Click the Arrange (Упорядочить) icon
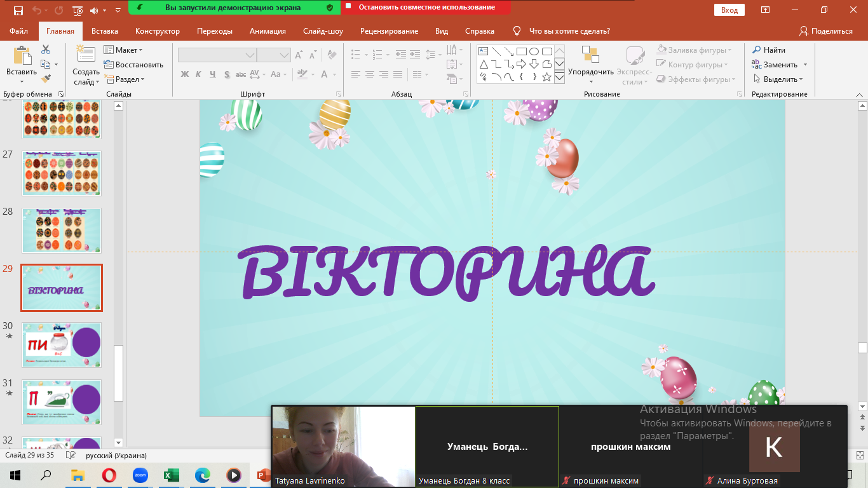This screenshot has width=868, height=488. [590, 55]
